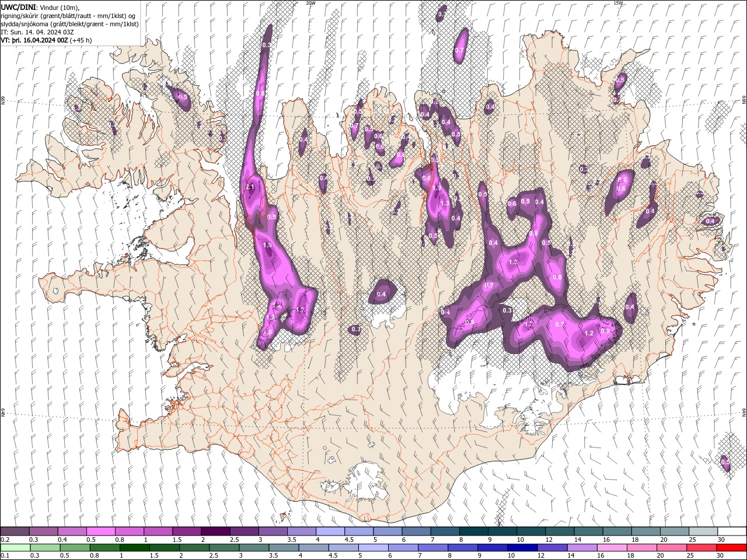Select the darkest purple upper scale swatch after 2
Screen dimensions: 747x560
[x=215, y=531]
